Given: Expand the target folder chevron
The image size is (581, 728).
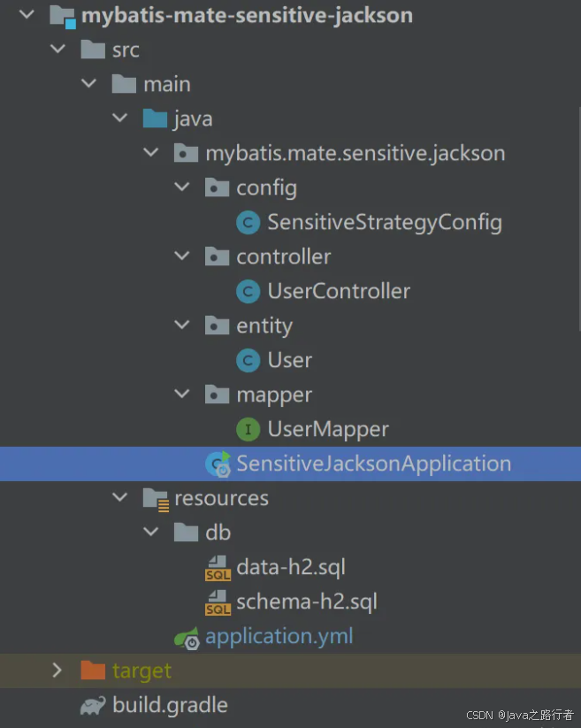Looking at the screenshot, I should coord(57,671).
